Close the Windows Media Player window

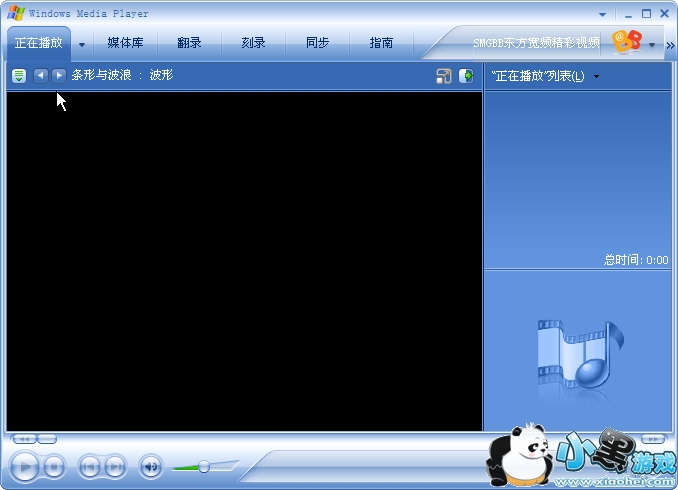click(x=665, y=14)
